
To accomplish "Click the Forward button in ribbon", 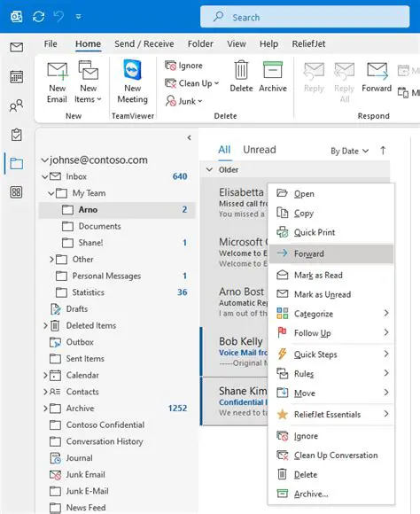I will pyautogui.click(x=377, y=77).
